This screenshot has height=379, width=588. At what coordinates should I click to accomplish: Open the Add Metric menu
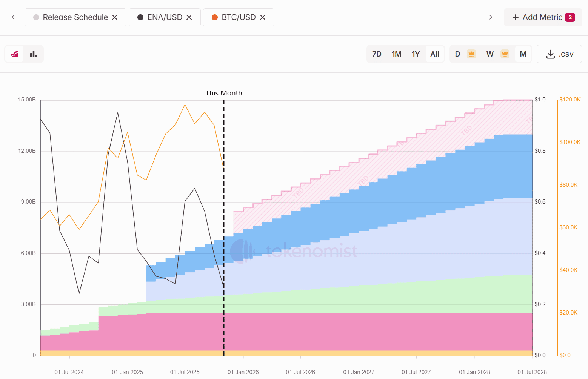tap(543, 17)
